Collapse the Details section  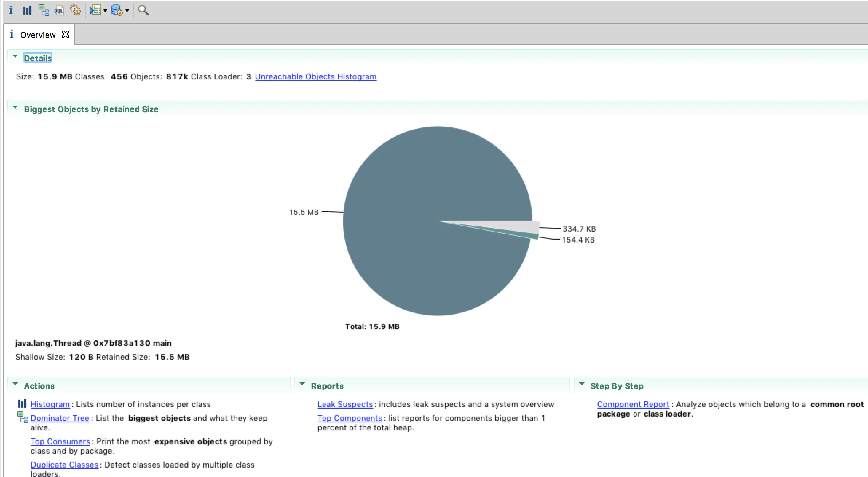coord(15,56)
